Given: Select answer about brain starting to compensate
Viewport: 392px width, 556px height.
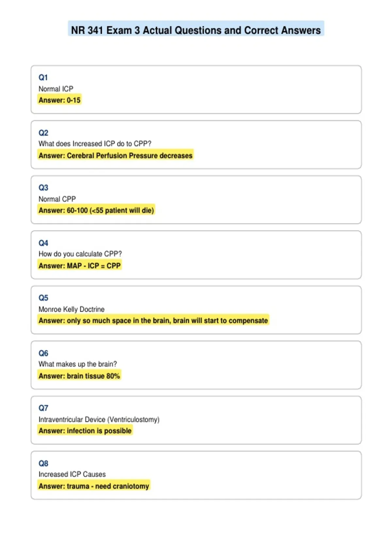Looking at the screenshot, I should point(153,320).
